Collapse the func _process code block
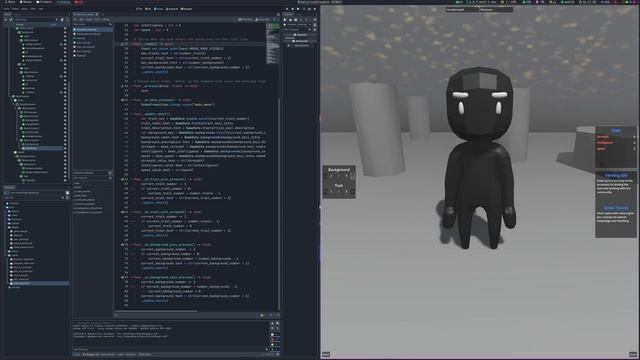The height and width of the screenshot is (360, 640). [x=132, y=86]
